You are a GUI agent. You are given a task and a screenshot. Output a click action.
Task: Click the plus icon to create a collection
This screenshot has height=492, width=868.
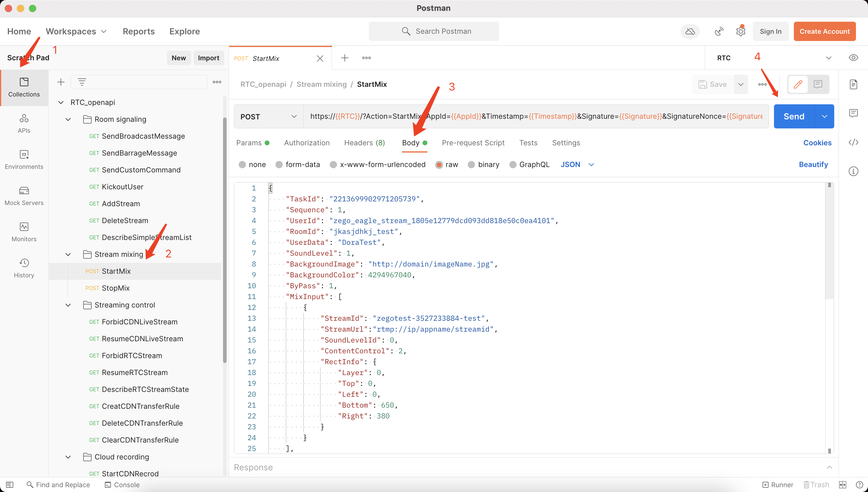click(x=61, y=82)
